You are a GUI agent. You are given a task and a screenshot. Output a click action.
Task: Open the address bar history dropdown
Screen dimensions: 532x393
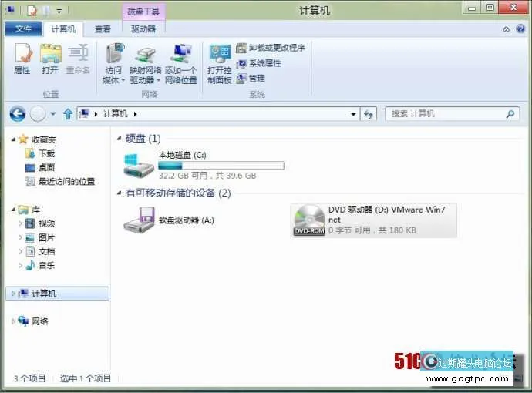(353, 114)
